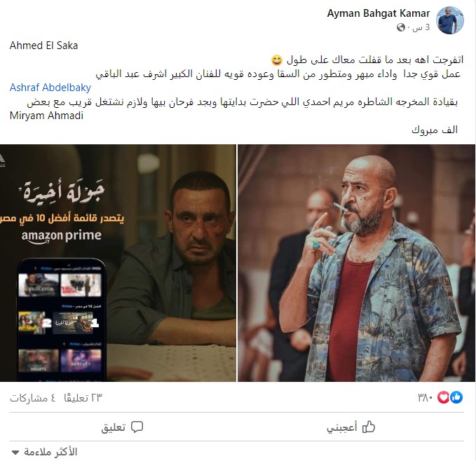Image resolution: width=476 pixels, height=461 pixels.
Task: Open the most relevant comments filter
Action: tap(44, 452)
